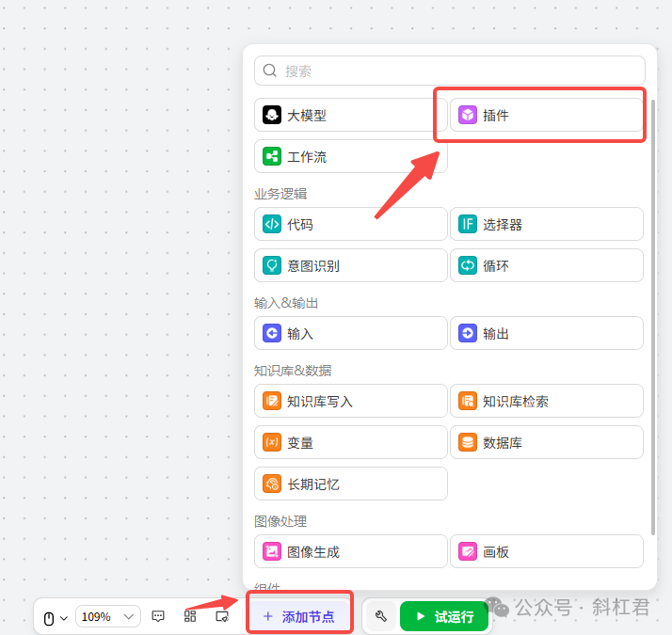Click the 知识库检索 icon
672x635 pixels.
click(x=468, y=401)
